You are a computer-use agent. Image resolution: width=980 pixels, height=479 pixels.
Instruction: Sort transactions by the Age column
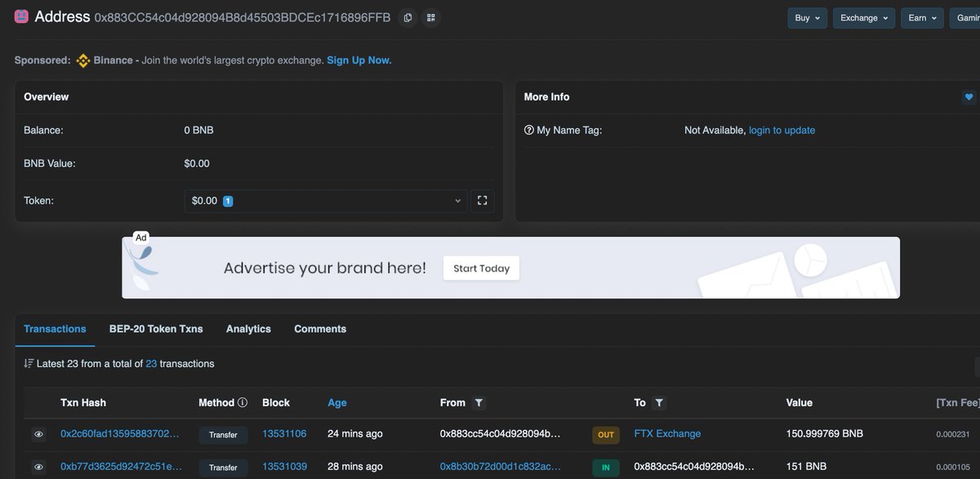tap(337, 402)
